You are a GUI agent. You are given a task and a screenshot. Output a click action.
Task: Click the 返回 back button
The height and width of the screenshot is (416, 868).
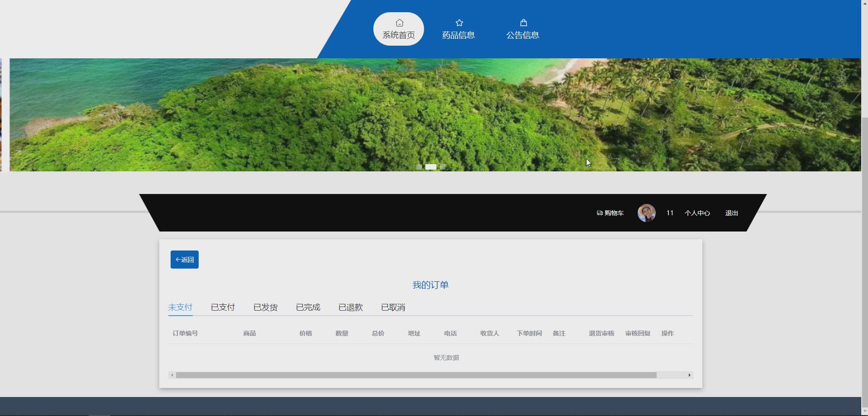point(185,260)
